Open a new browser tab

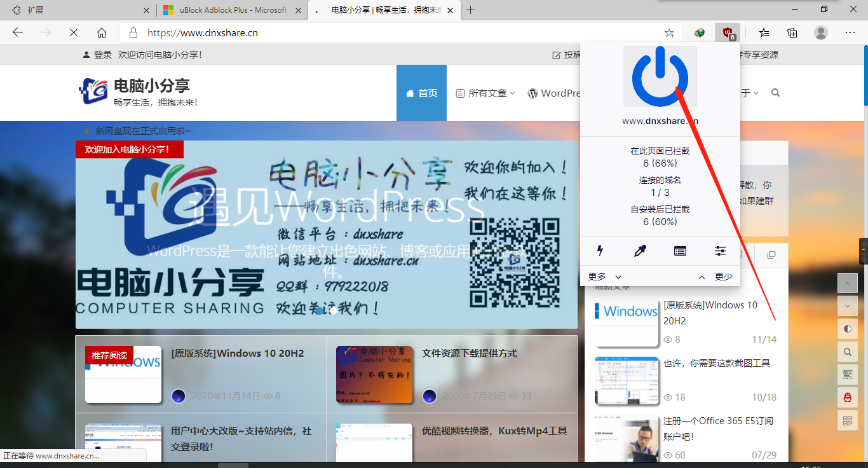[x=471, y=10]
